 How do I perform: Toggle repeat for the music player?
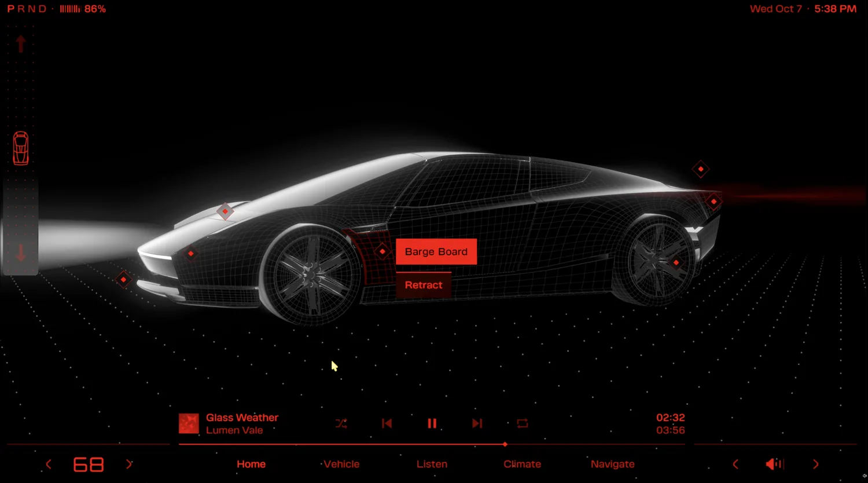pyautogui.click(x=522, y=423)
